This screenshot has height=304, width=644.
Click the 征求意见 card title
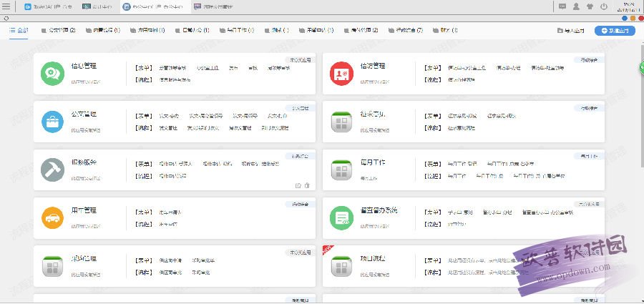tap(373, 114)
